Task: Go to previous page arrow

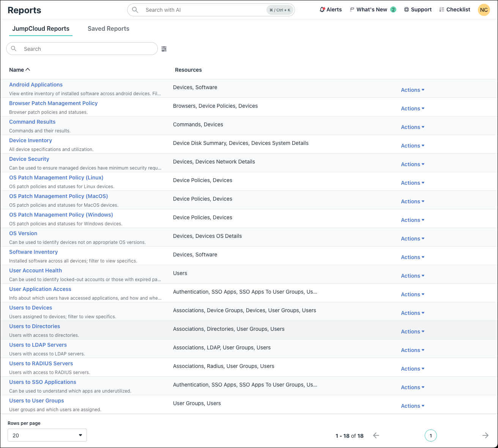Action: point(376,435)
